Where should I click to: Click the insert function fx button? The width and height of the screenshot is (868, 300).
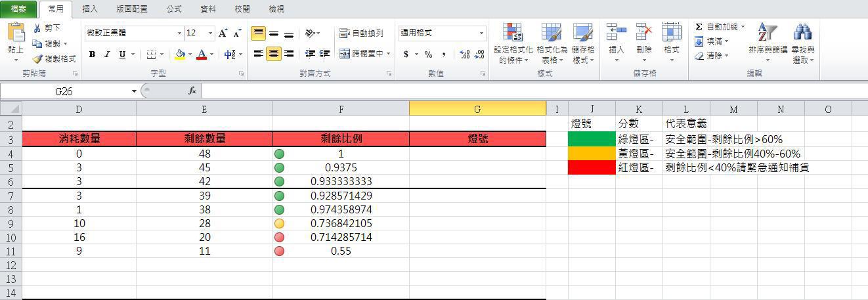coord(192,91)
